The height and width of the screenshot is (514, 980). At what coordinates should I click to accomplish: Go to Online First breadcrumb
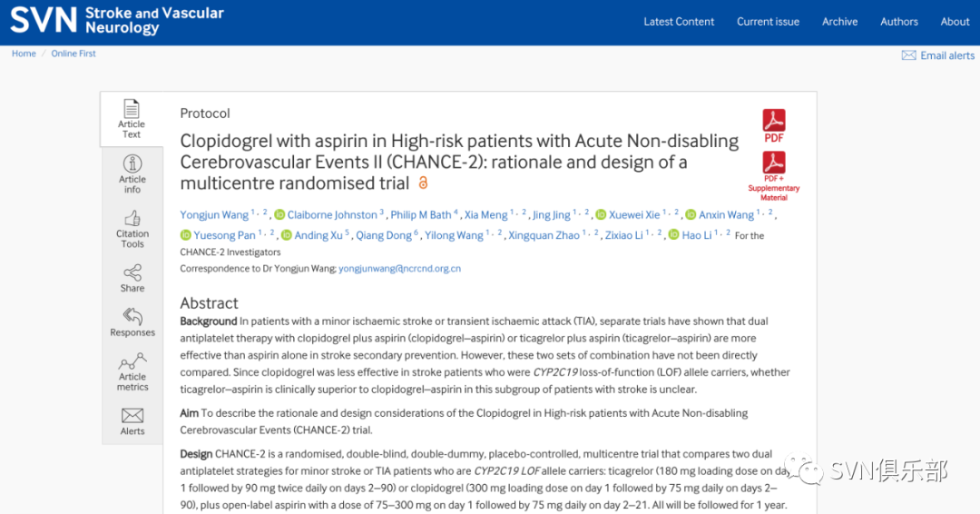point(73,54)
